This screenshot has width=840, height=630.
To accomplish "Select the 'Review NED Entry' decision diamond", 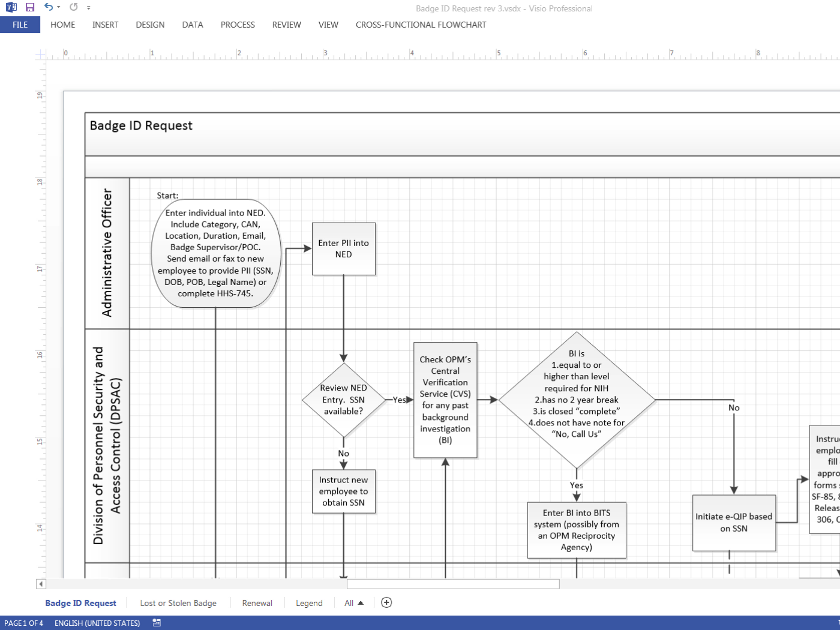I will 343,400.
